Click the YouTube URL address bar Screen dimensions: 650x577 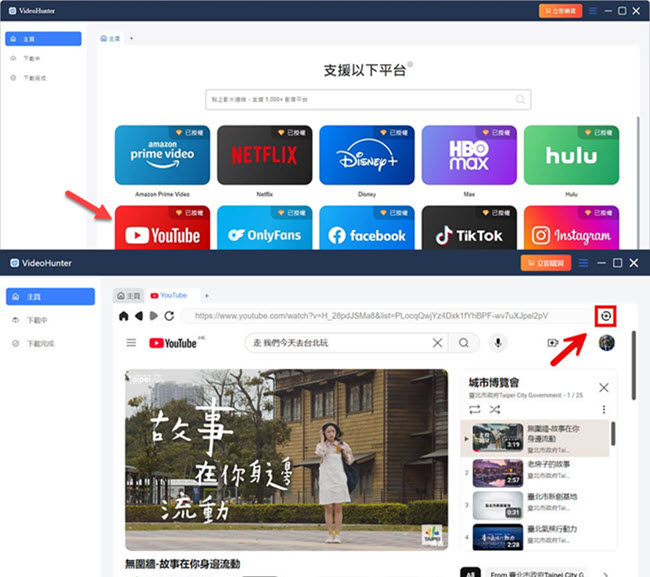(386, 316)
